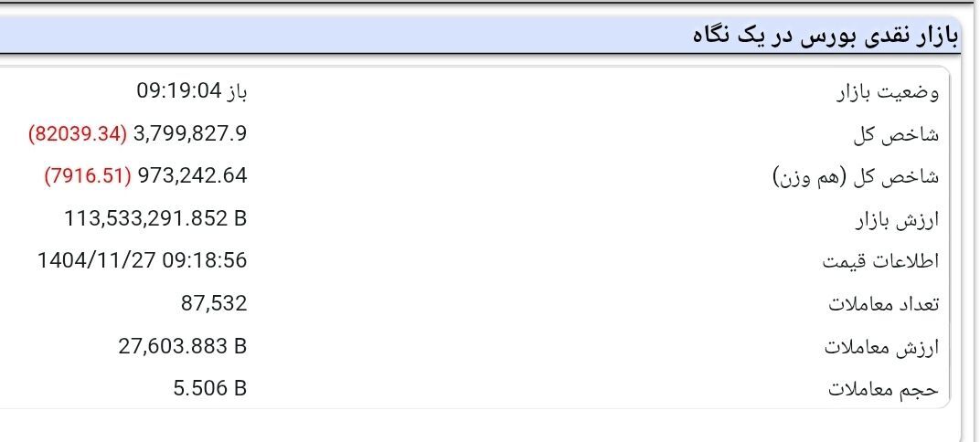Click the trade count value 87,532
This screenshot has height=442, width=980.
coord(214,303)
